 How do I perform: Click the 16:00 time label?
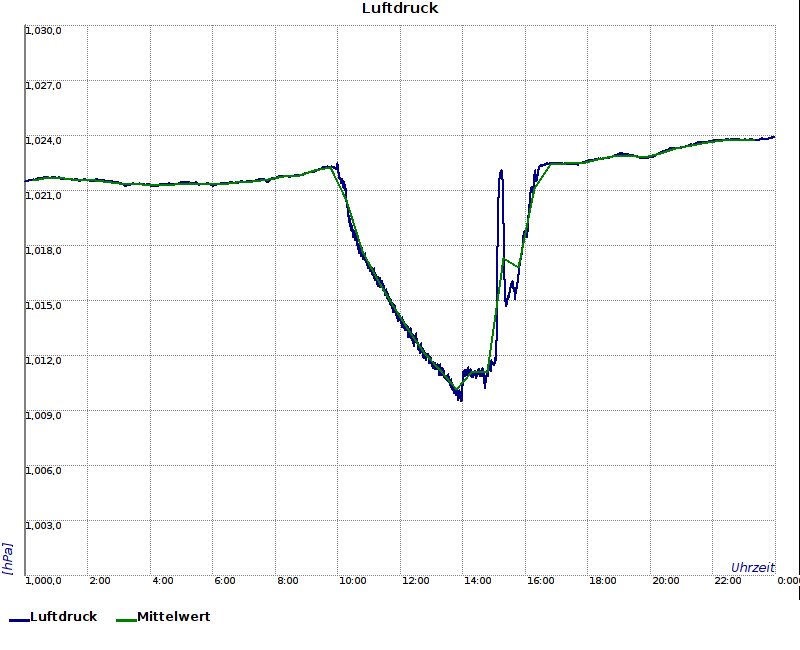pos(540,581)
